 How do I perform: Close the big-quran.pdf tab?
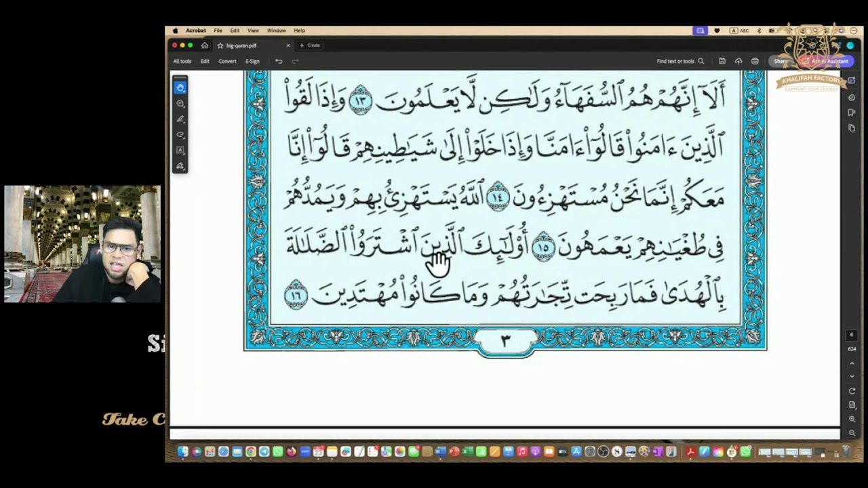pyautogui.click(x=288, y=45)
